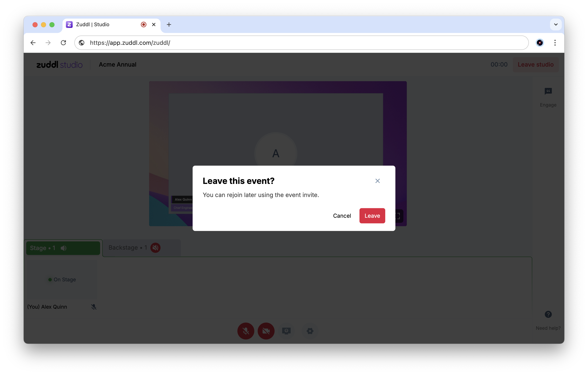Open the browser profile avatar

click(x=540, y=43)
